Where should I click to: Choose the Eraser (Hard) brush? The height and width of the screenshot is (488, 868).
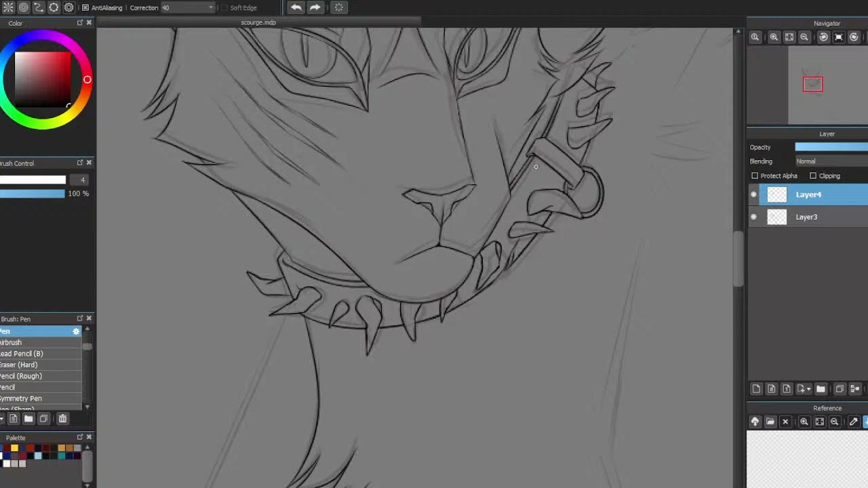[x=41, y=365]
